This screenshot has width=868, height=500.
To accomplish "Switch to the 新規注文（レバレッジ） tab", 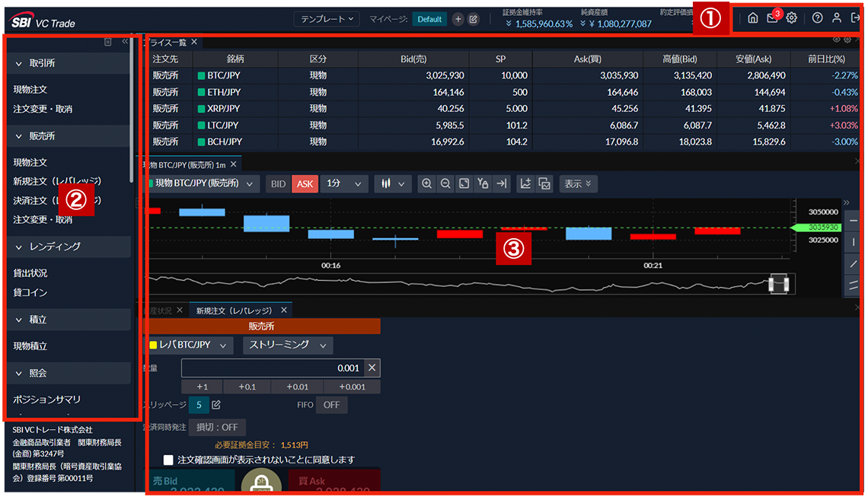I will coord(234,311).
